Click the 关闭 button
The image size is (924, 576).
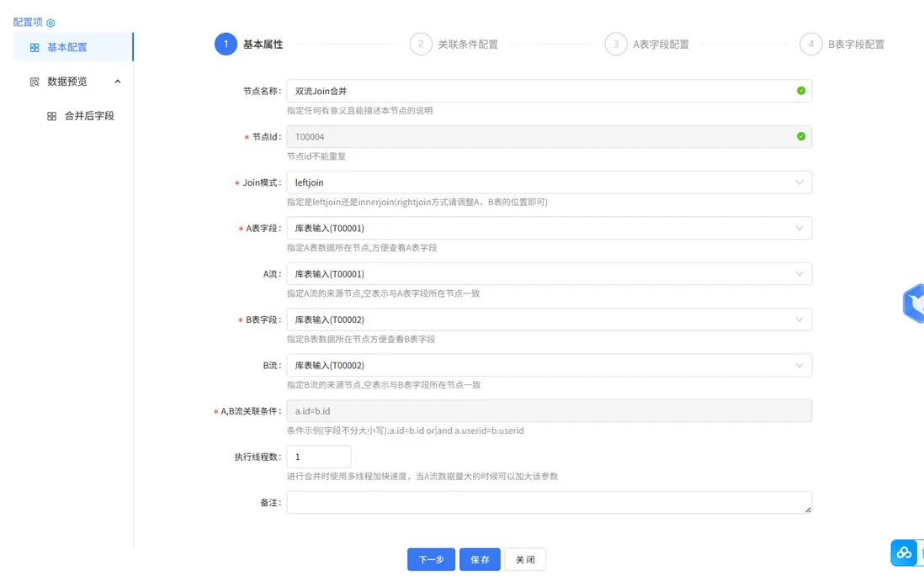click(525, 559)
